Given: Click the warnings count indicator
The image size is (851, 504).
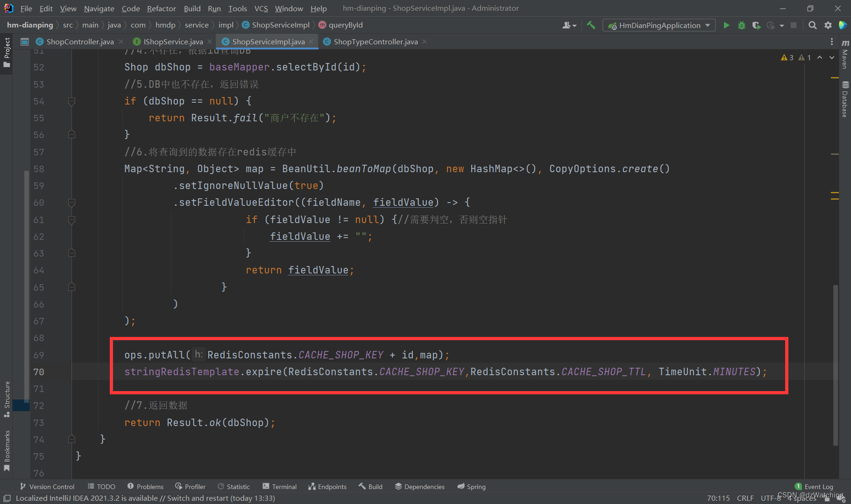Looking at the screenshot, I should (x=787, y=57).
